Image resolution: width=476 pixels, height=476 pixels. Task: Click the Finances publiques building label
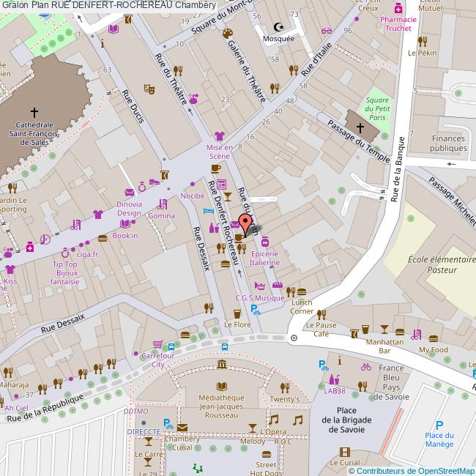coord(448,143)
